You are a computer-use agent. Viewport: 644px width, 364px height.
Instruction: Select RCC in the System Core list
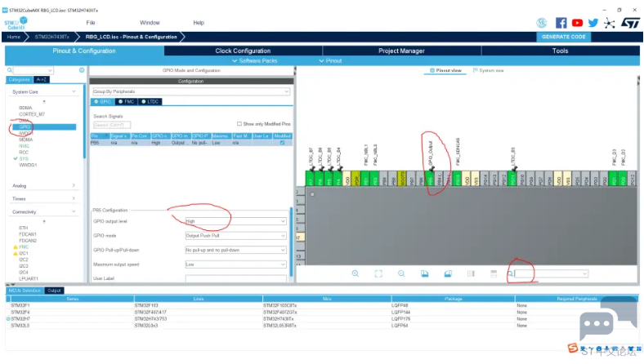pyautogui.click(x=24, y=153)
